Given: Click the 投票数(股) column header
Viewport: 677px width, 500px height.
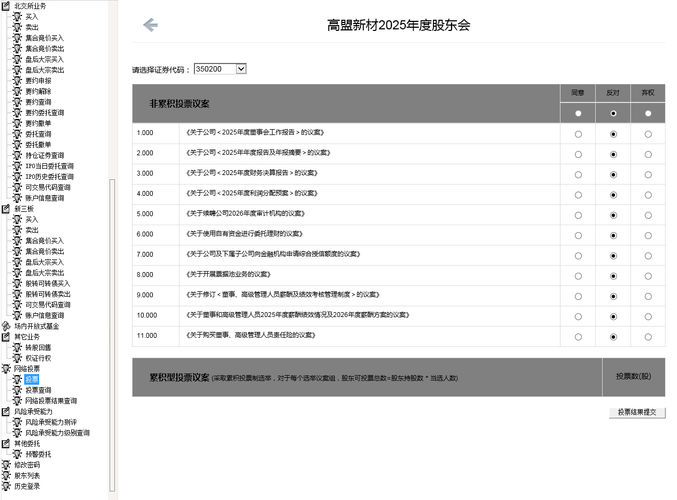Looking at the screenshot, I should tap(633, 377).
